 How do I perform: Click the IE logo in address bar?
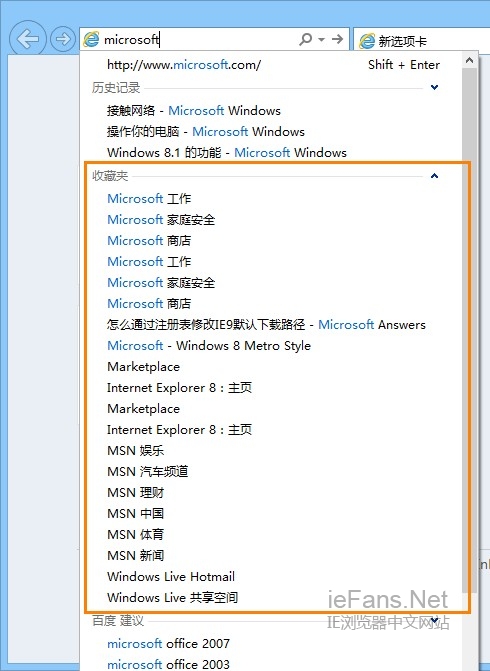coord(91,39)
